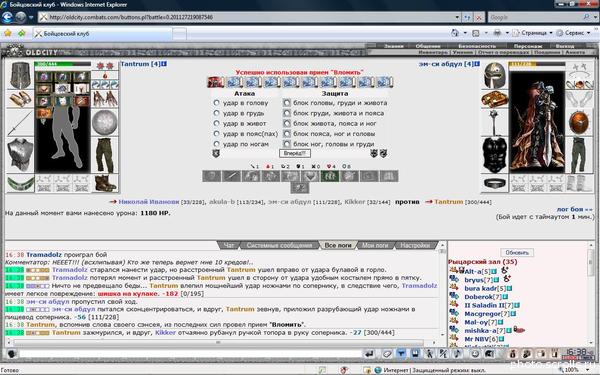Choose defense "блок груди, живота и пояса"

[x=287, y=113]
